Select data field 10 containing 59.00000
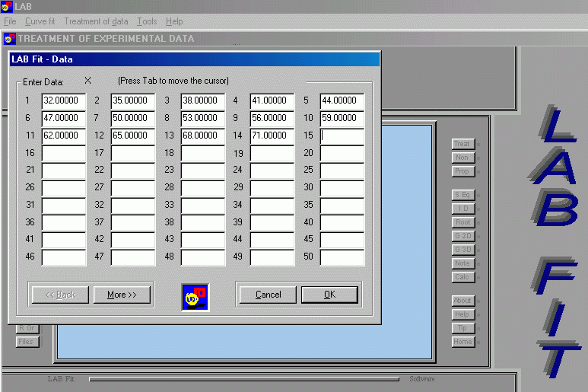 pos(342,118)
